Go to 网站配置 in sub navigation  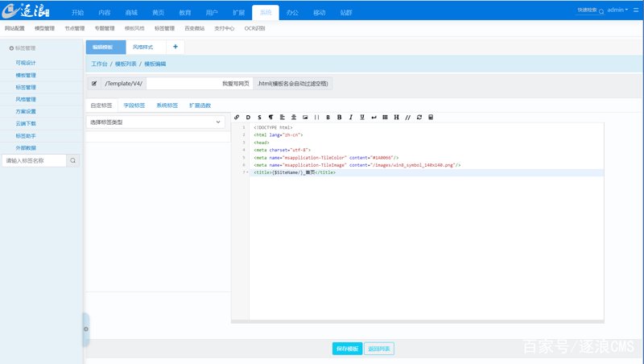14,28
